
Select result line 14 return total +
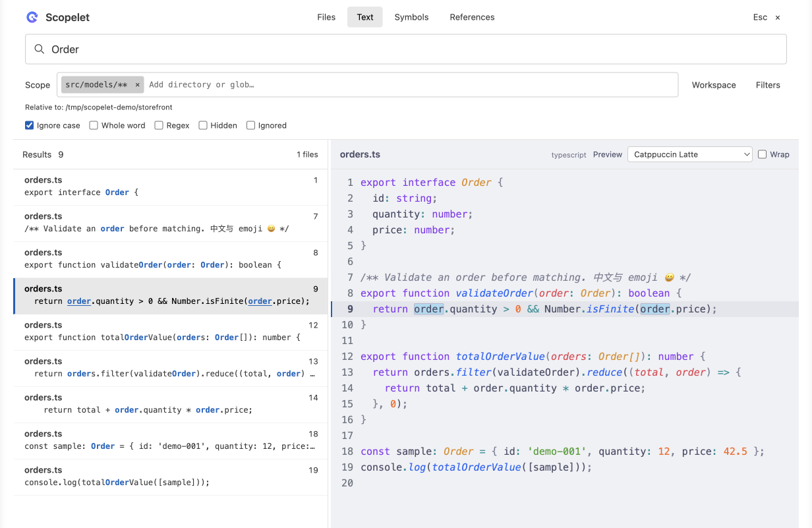coord(171,404)
